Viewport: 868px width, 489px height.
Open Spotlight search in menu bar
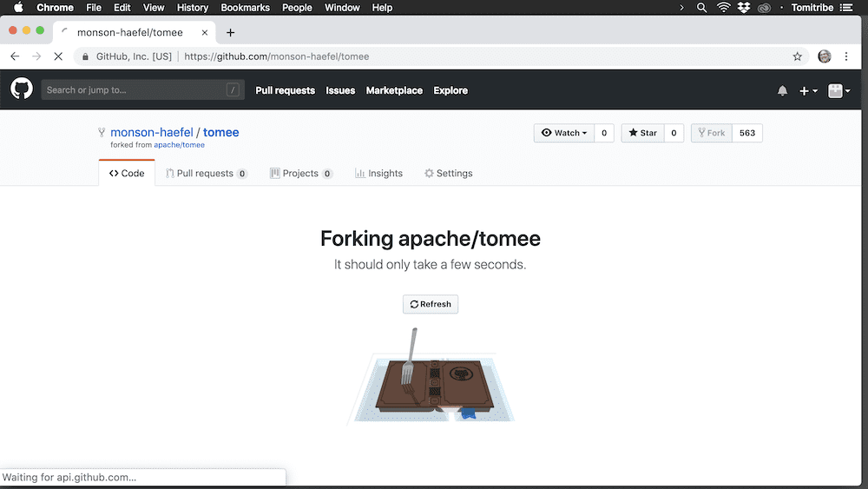701,8
